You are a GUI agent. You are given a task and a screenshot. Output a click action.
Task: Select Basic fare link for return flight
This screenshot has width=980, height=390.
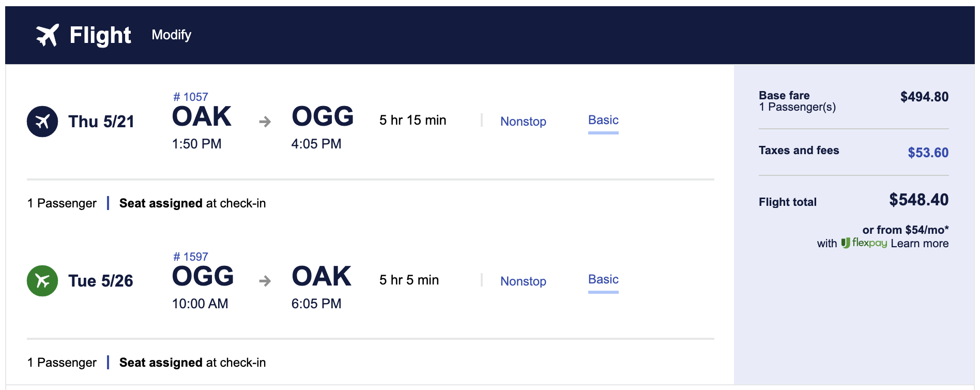coord(603,279)
